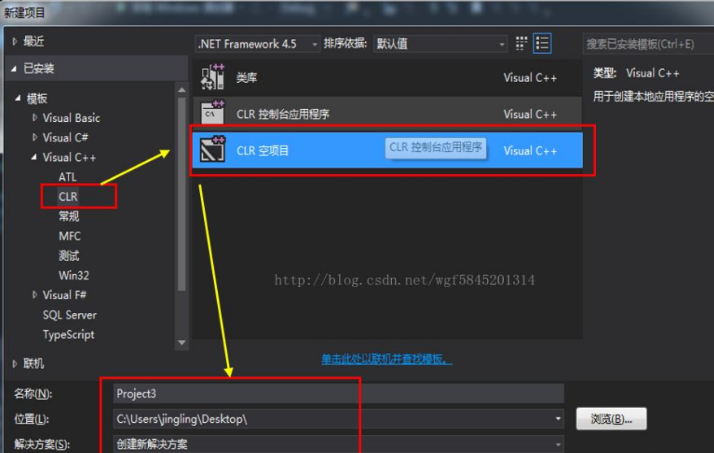Click 类库 template name text
The height and width of the screenshot is (453, 714).
tap(246, 78)
